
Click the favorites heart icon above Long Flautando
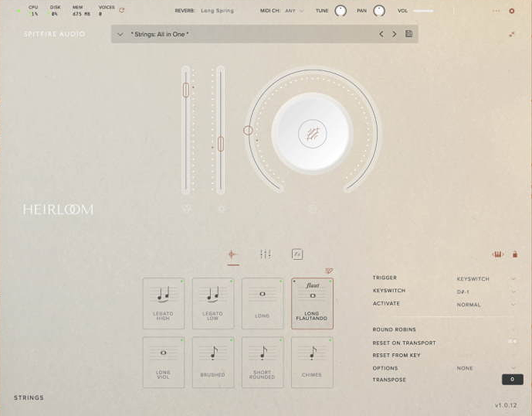tap(329, 270)
